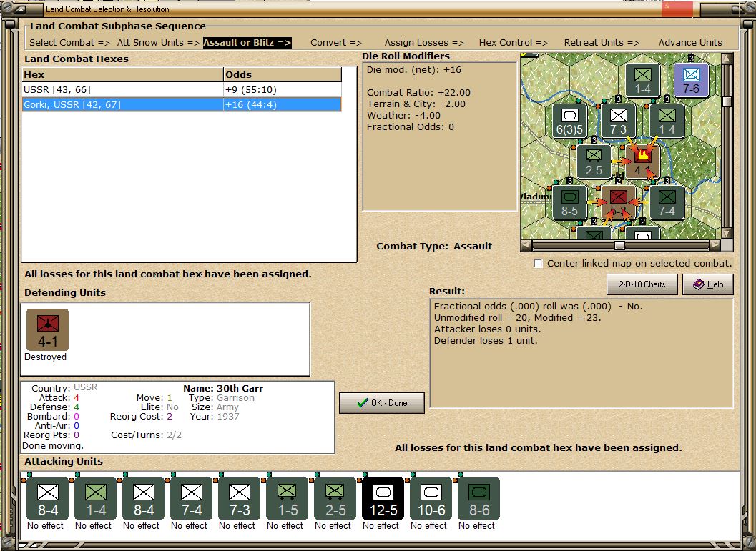This screenshot has width=756, height=551.
Task: Click Select Combat subphase step
Action: [x=69, y=42]
